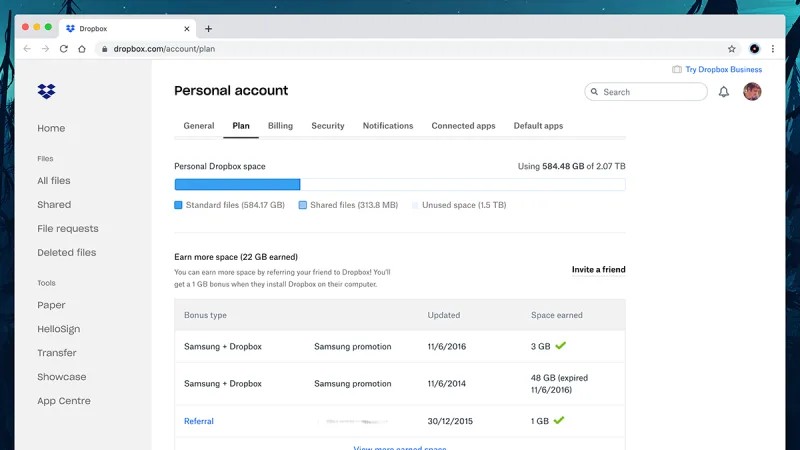Open Deleted files in sidebar
The image size is (800, 450).
[x=66, y=253]
